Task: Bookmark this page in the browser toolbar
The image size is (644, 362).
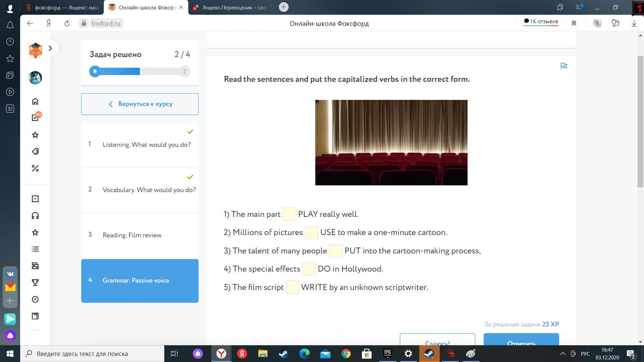Action: pyautogui.click(x=574, y=23)
